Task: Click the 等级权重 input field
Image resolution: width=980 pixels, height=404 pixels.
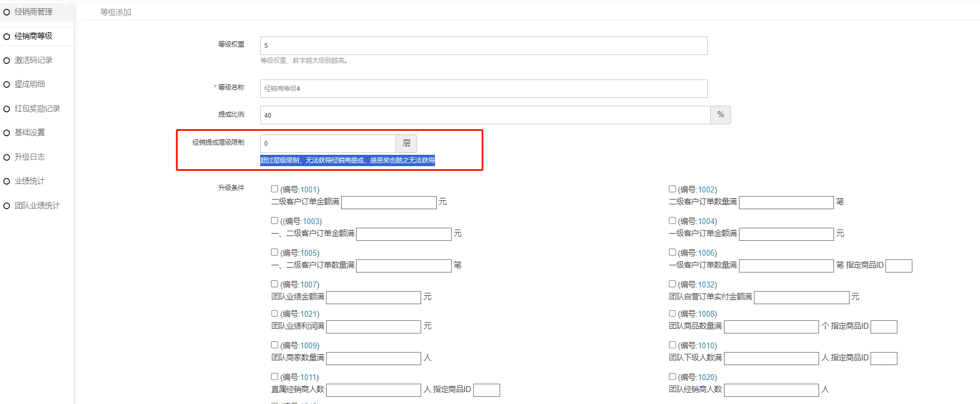Action: tap(483, 45)
